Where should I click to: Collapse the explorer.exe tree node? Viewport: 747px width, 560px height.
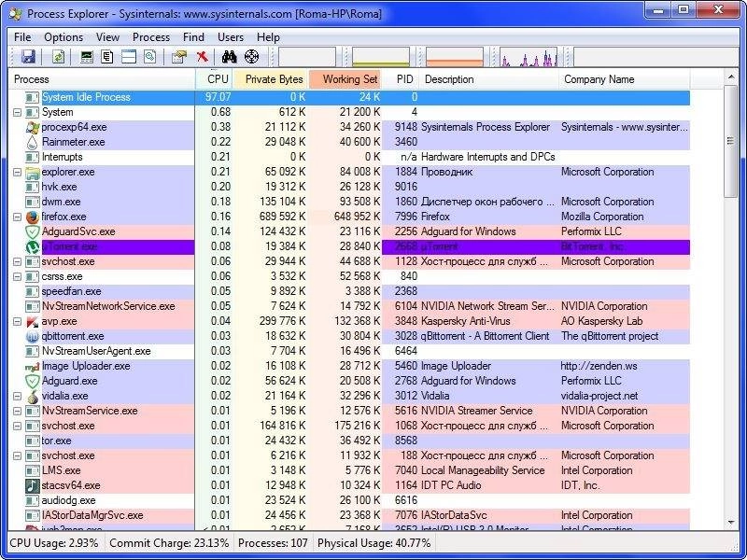pyautogui.click(x=17, y=172)
